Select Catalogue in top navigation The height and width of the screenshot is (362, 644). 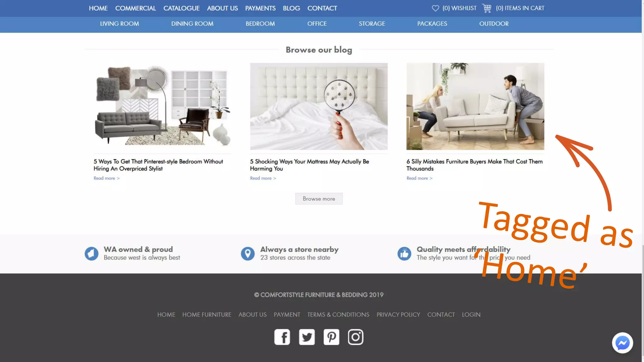[x=181, y=8]
